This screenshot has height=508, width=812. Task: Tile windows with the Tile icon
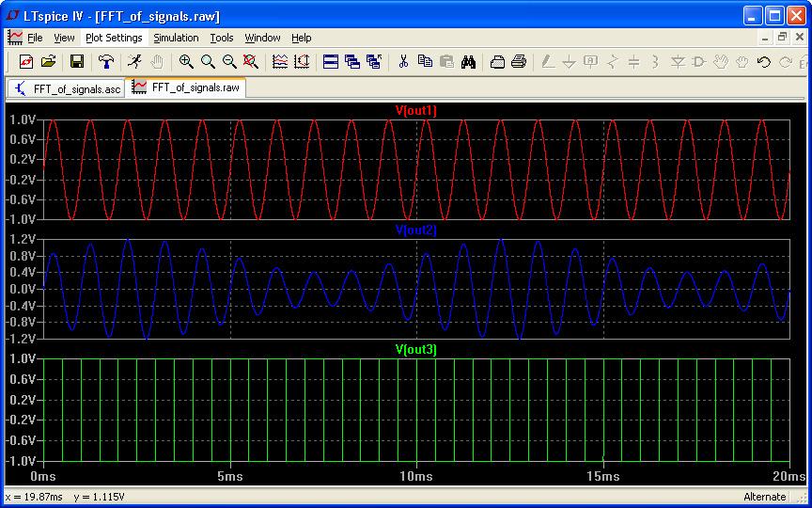coord(331,62)
